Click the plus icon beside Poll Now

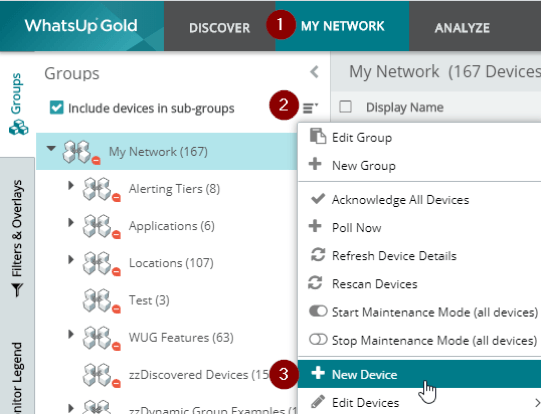[315, 226]
